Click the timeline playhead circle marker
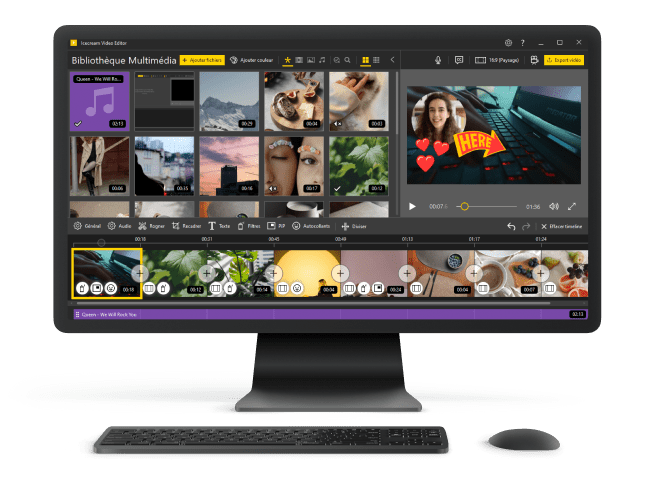 tap(101, 242)
